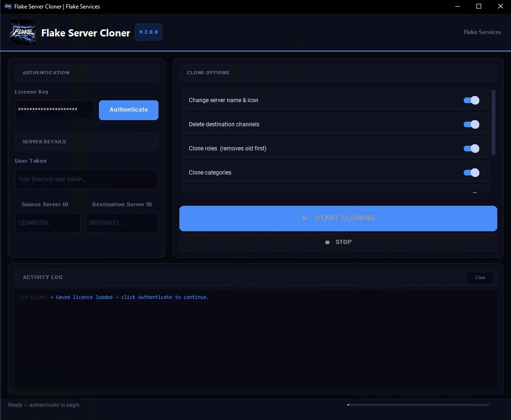Clear the activity log
The height and width of the screenshot is (420, 511).
tap(480, 277)
